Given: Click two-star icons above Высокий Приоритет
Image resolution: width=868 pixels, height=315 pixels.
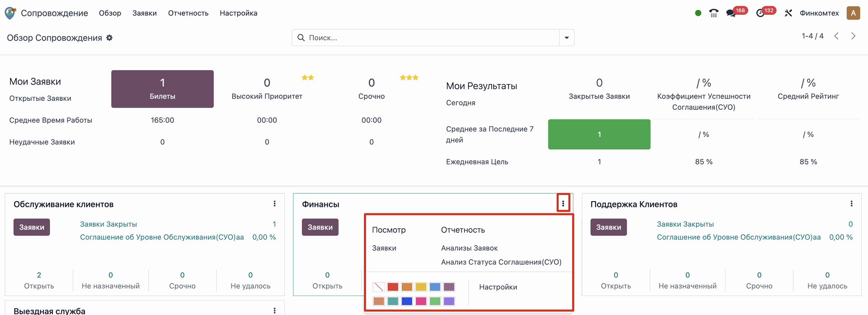Looking at the screenshot, I should click(308, 78).
